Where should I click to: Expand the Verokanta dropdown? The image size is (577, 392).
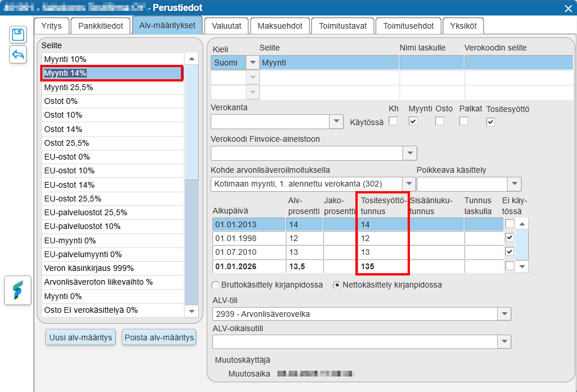tap(336, 121)
